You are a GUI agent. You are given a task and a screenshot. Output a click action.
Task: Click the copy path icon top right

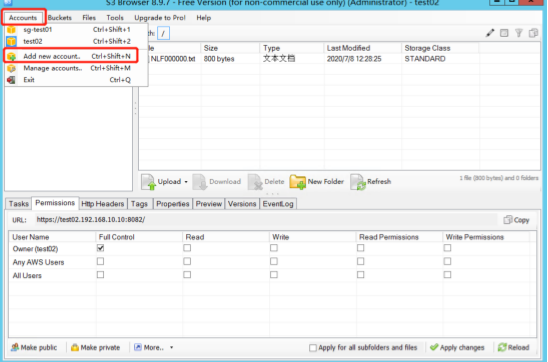tap(533, 33)
